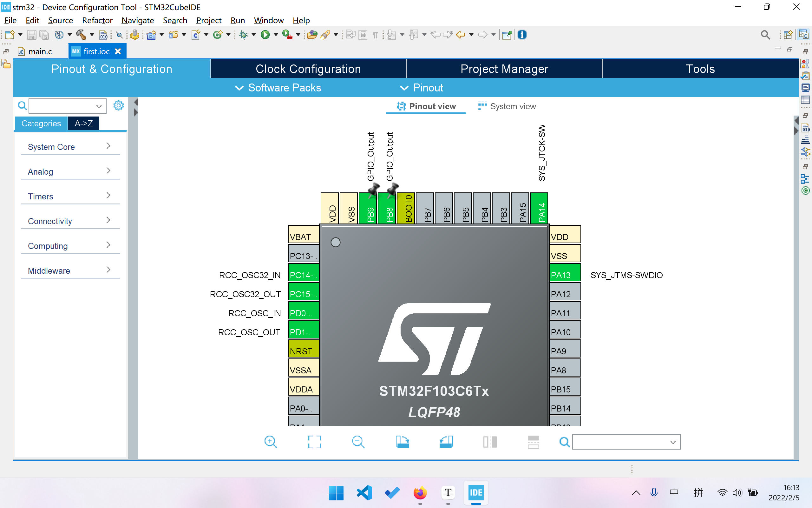Expand the Connectivity category
Viewport: 812px width, 508px height.
70,221
